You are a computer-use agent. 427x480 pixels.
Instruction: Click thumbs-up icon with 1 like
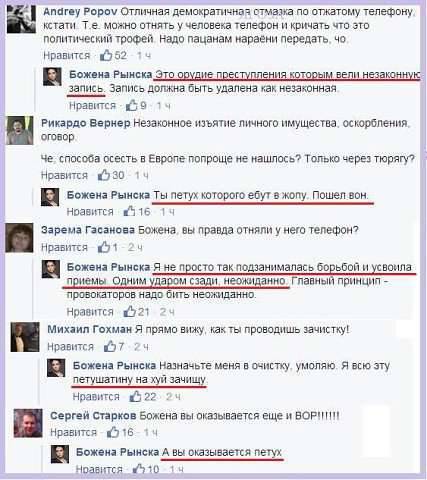(104, 247)
